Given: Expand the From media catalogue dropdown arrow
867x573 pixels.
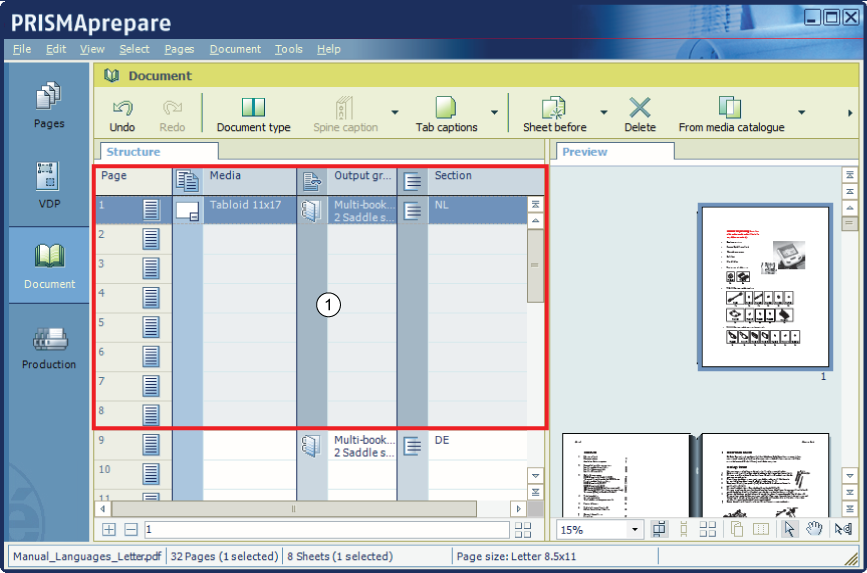Looking at the screenshot, I should coord(801,112).
